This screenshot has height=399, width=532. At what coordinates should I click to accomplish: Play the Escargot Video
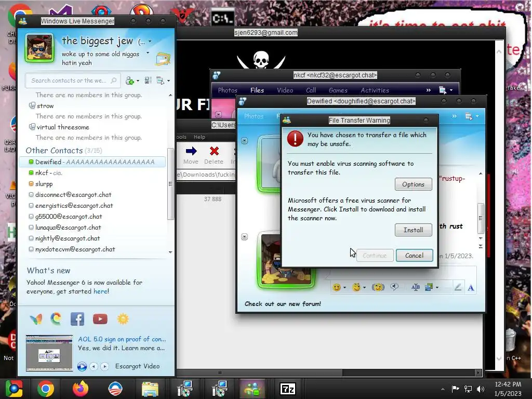point(82,366)
